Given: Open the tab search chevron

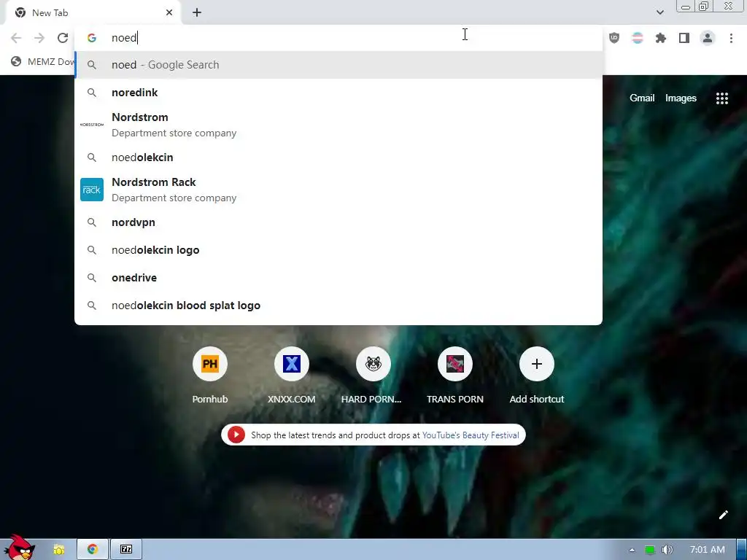Looking at the screenshot, I should coord(659,12).
